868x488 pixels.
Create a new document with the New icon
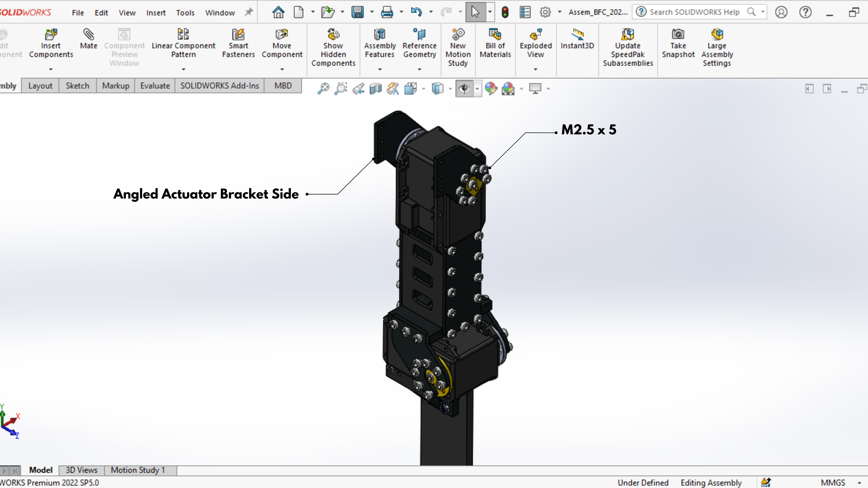pyautogui.click(x=299, y=12)
